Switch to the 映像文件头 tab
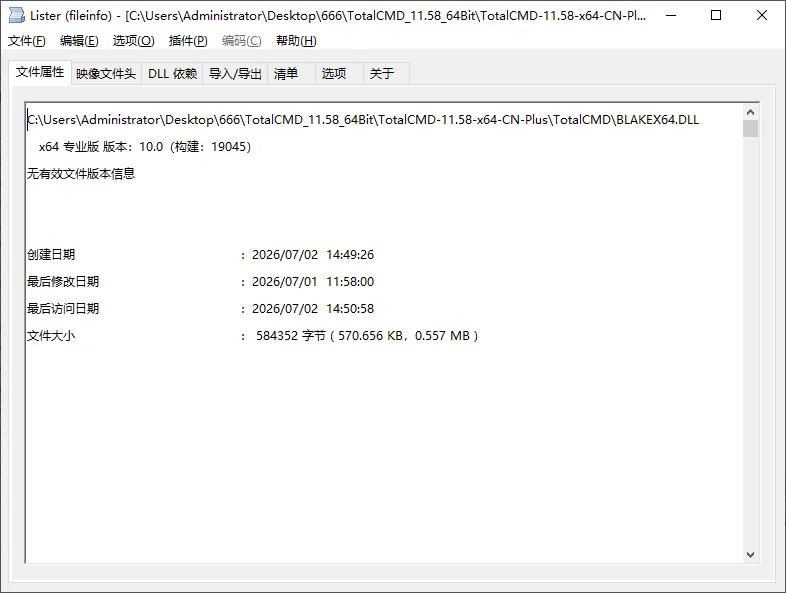This screenshot has width=786, height=593. click(x=106, y=74)
